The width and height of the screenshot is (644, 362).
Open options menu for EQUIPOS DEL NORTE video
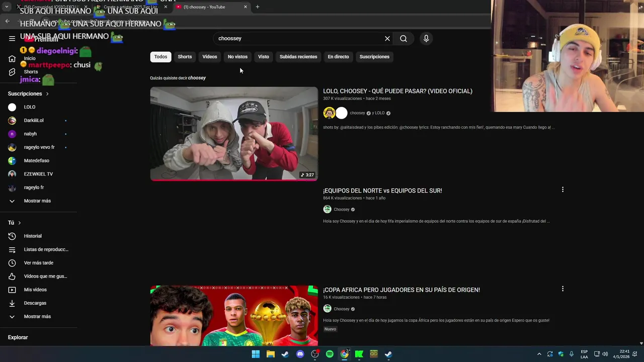(x=562, y=190)
